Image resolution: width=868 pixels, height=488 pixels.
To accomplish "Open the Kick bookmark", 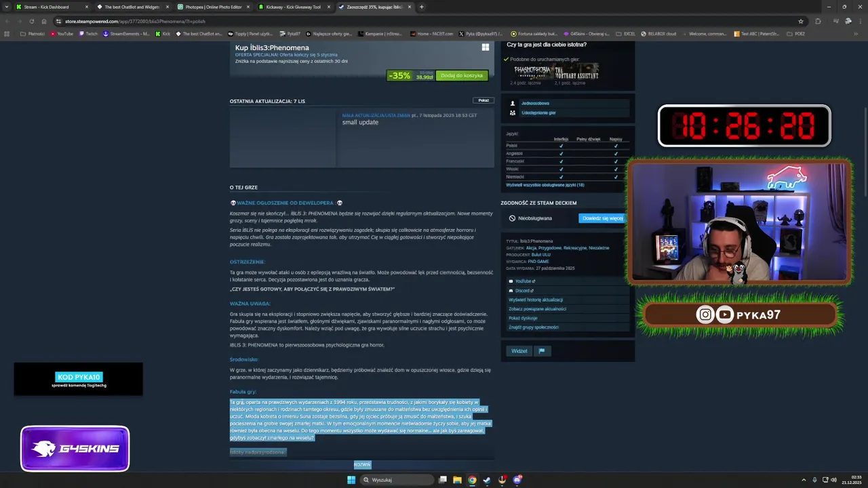I will pos(163,34).
